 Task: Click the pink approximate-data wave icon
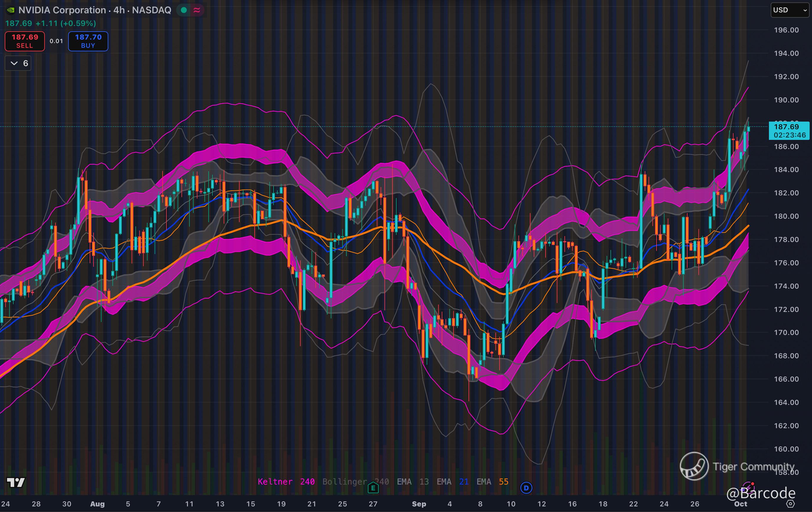tap(197, 10)
